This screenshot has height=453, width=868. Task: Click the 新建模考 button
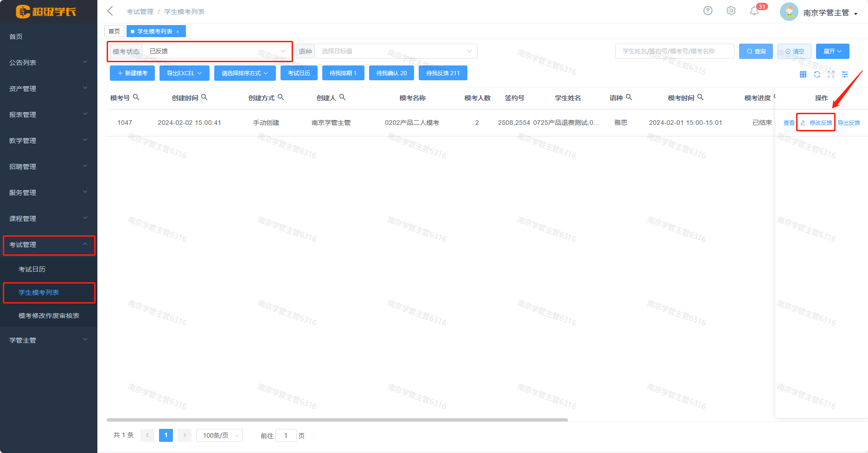point(133,73)
